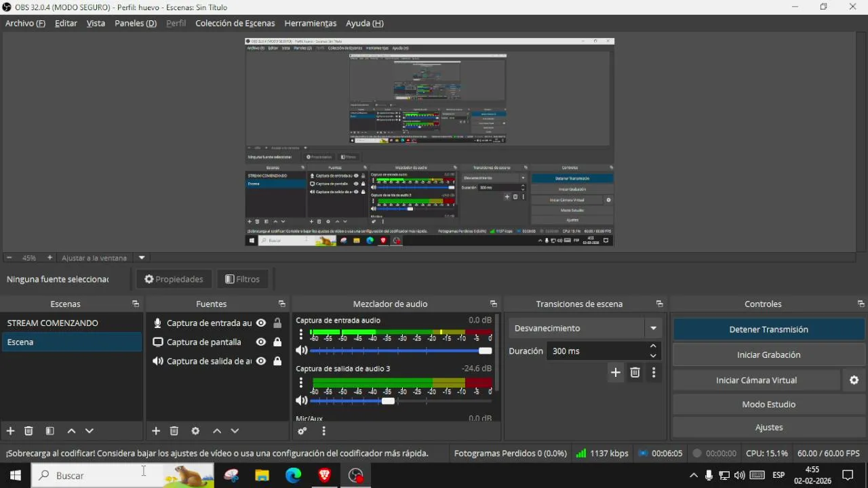The width and height of the screenshot is (868, 488).
Task: Open the Filtros button
Action: click(x=242, y=279)
